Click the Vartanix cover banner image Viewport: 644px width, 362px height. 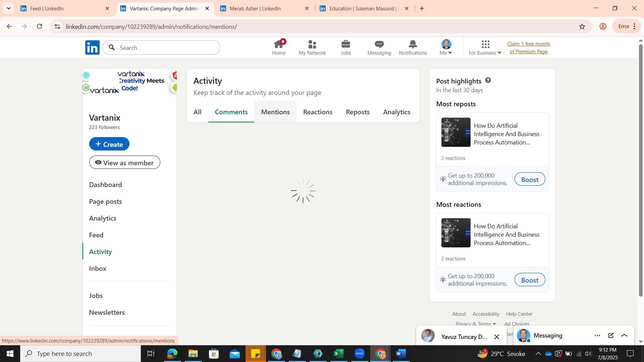(129, 81)
